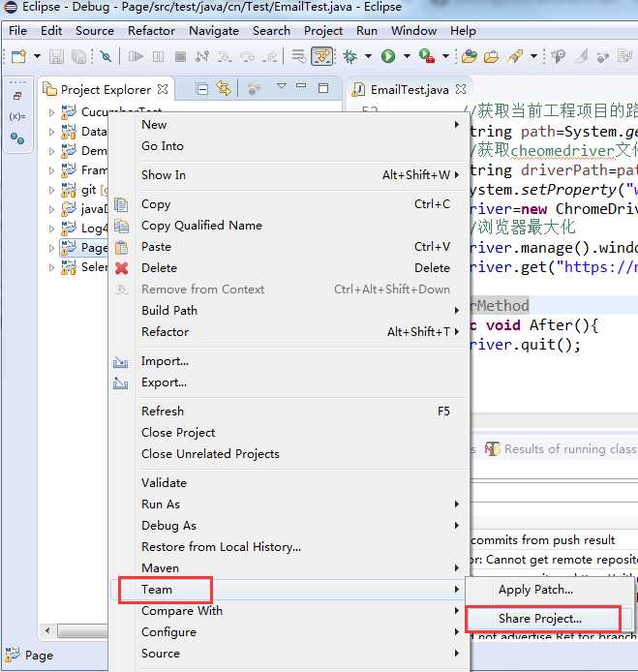The image size is (638, 672).
Task: Open the Refactor menu in menu bar
Action: [151, 31]
